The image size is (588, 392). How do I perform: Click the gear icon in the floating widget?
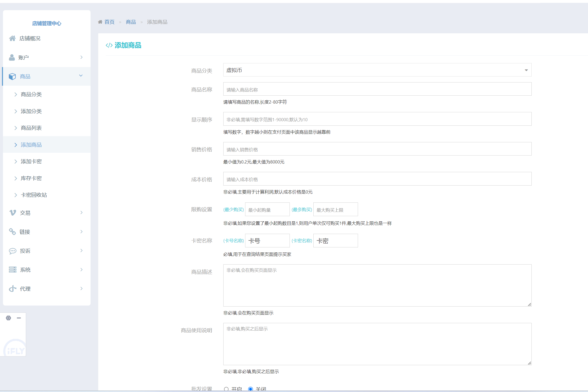[x=8, y=318]
